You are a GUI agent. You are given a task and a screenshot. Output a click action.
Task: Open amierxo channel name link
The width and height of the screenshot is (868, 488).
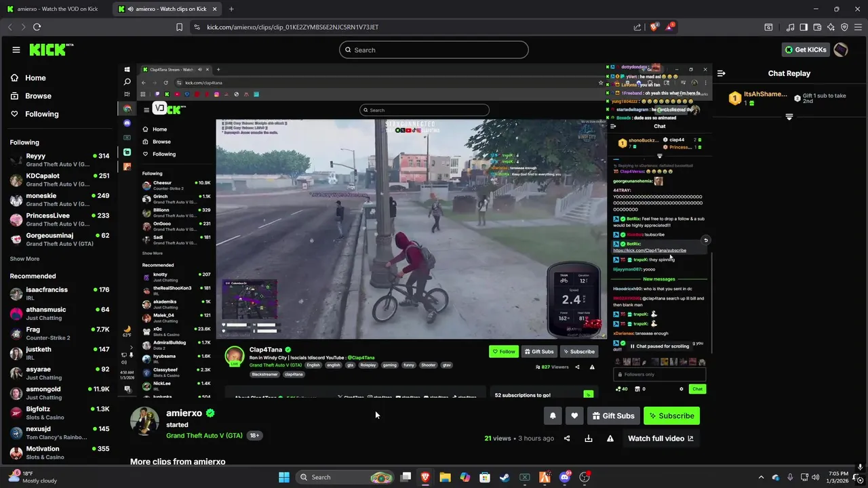184,413
